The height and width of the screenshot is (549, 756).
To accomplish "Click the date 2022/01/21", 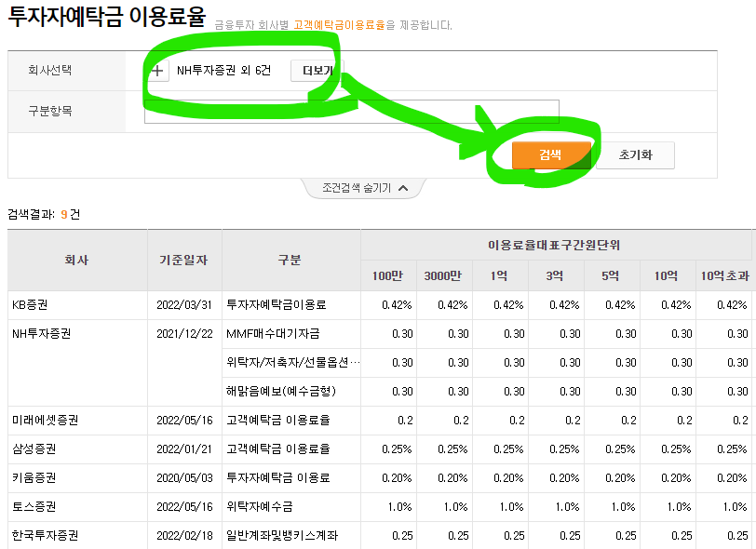I will point(184,449).
